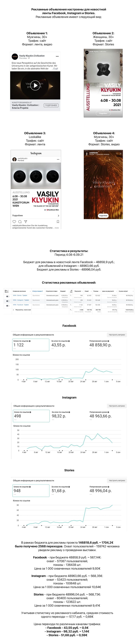
Task: Sort by the Стратегия ставок column header
Action: 52,291
